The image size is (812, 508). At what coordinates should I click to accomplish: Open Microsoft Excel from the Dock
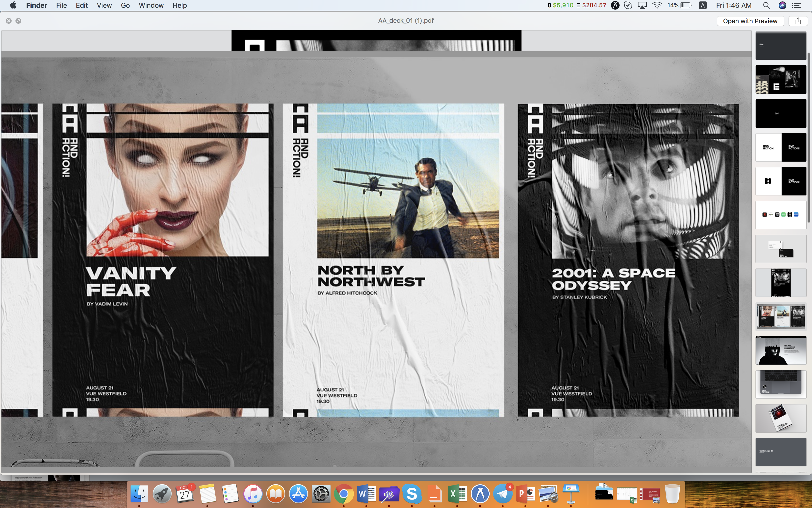pyautogui.click(x=457, y=494)
